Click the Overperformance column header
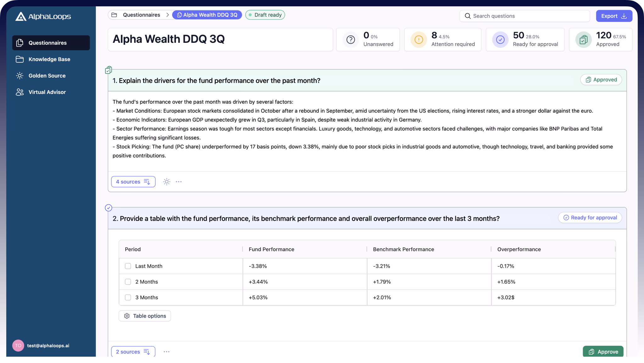Image resolution: width=644 pixels, height=363 pixels. (x=553, y=249)
